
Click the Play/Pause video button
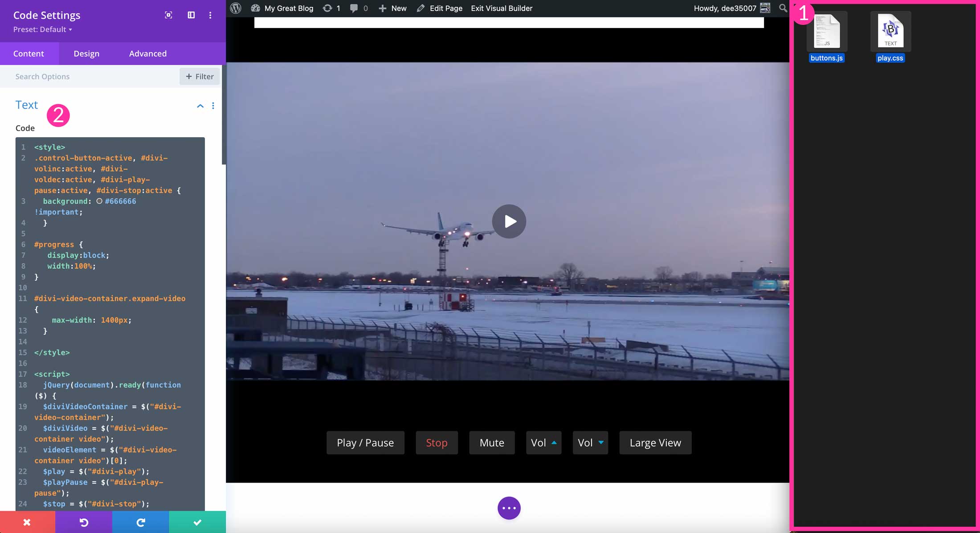pyautogui.click(x=365, y=443)
